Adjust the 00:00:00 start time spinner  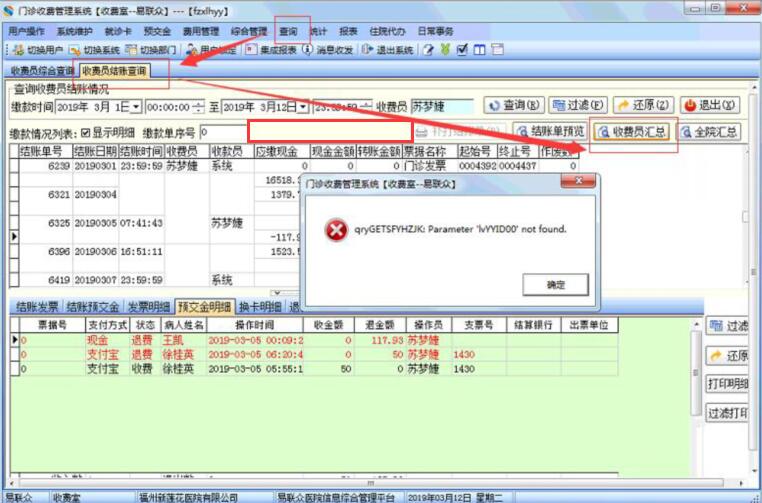pyautogui.click(x=198, y=107)
